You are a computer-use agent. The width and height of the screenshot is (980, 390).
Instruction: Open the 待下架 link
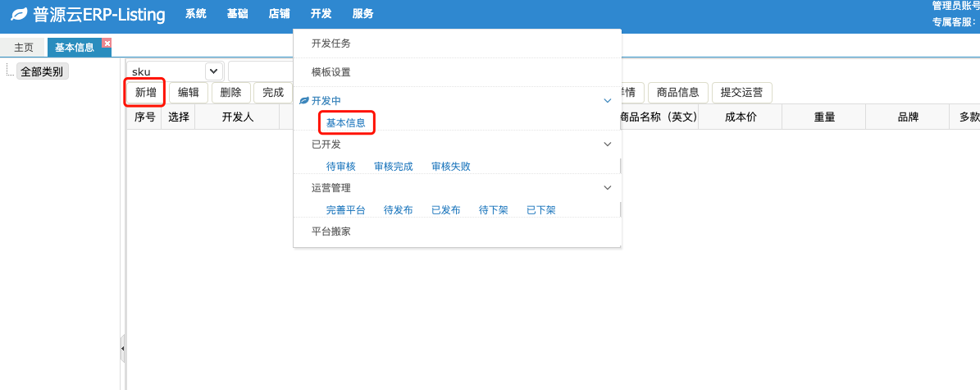493,210
